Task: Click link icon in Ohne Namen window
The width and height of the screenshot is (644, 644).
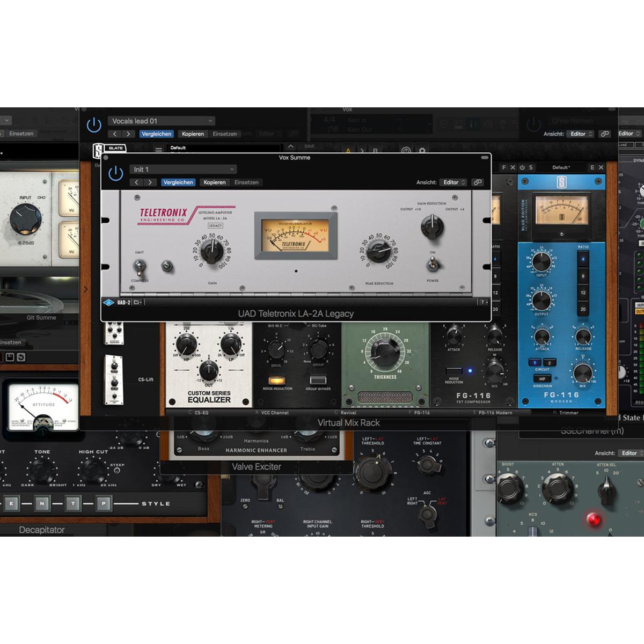Action: (605, 134)
